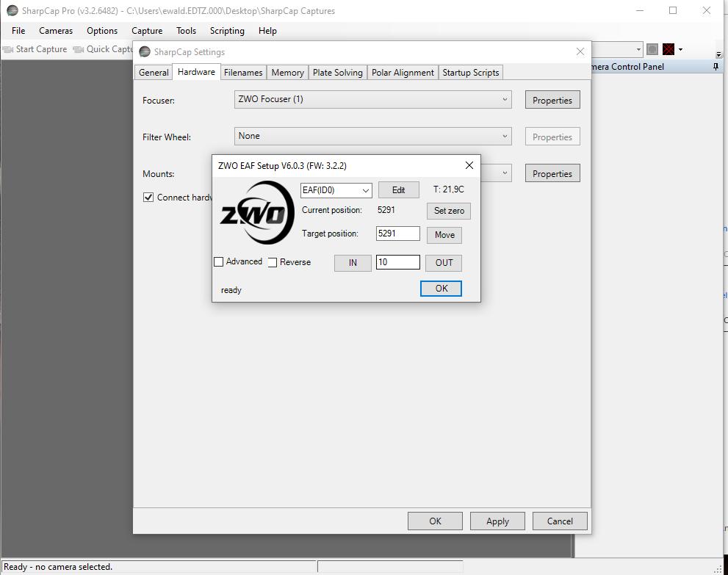The height and width of the screenshot is (575, 728).
Task: Show the Startup Scripts tab
Action: tap(470, 73)
